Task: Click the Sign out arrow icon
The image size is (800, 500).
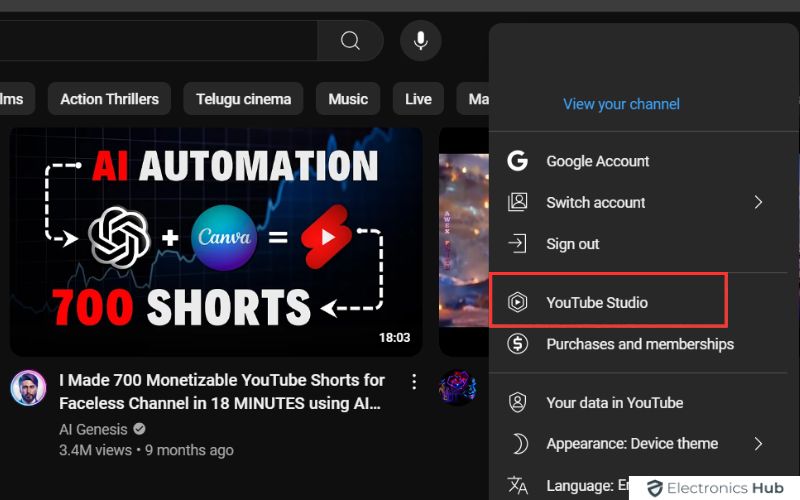Action: [517, 244]
